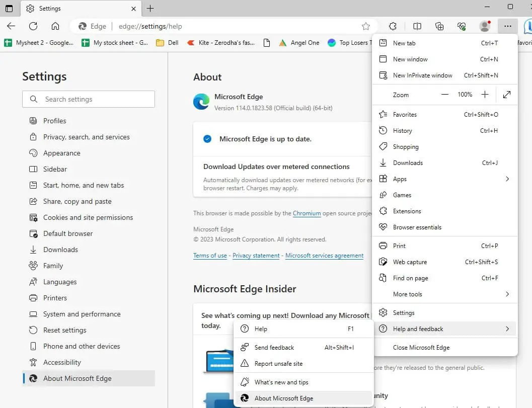The width and height of the screenshot is (532, 408).
Task: Click the Chromium project link
Action: [x=307, y=213]
